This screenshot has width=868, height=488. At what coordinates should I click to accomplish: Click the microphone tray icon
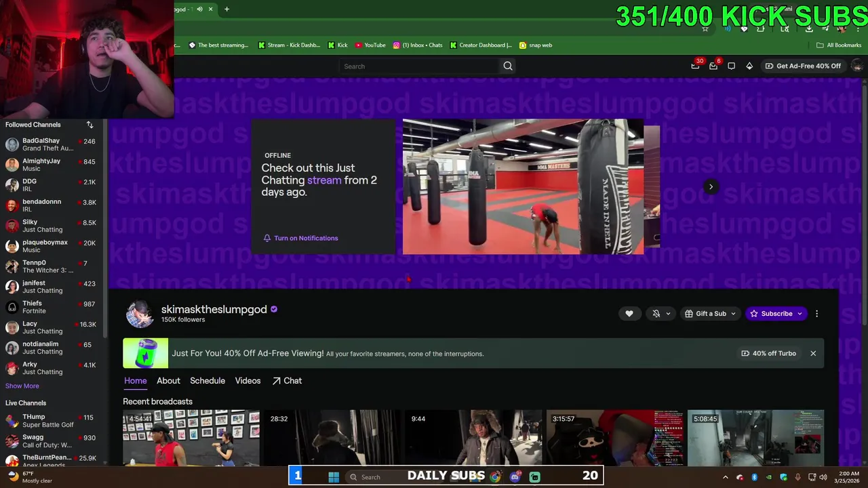798,477
